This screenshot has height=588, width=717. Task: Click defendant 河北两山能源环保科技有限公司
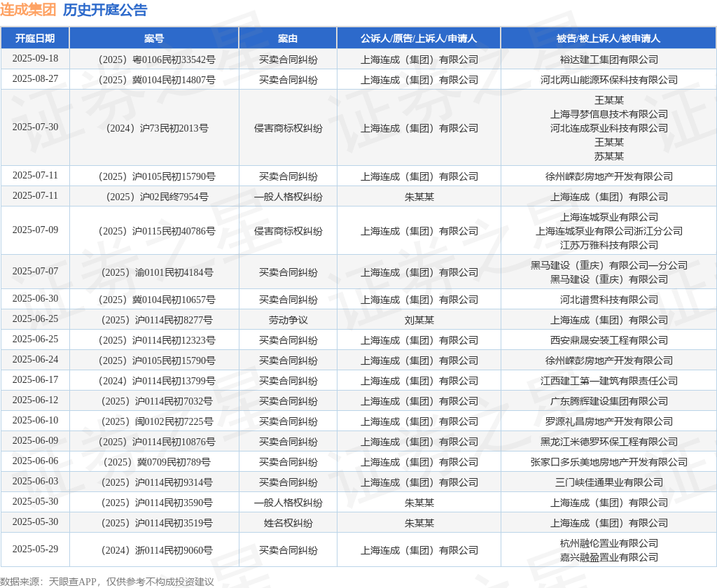tap(609, 80)
